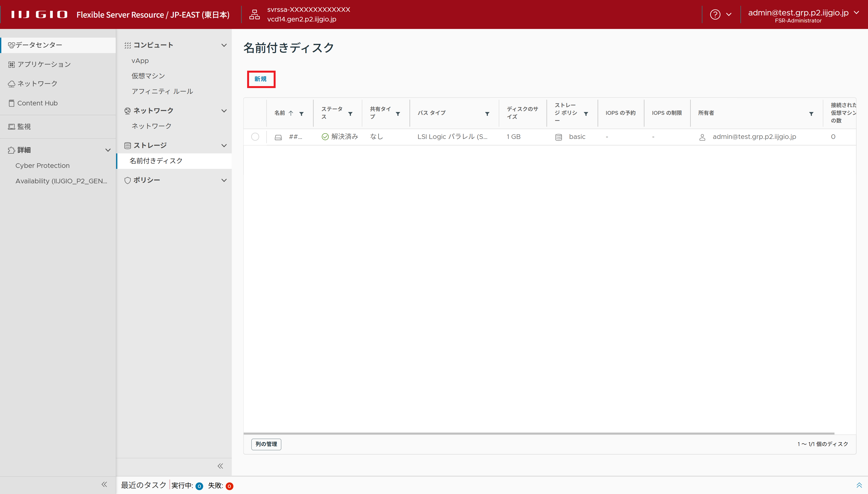Viewport: 868px width, 494px height.
Task: Expand the ポリシー section
Action: 224,180
